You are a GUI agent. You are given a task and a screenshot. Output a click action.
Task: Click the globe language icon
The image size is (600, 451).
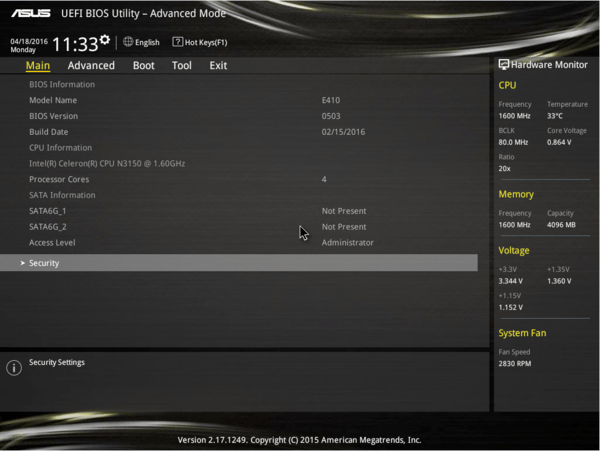128,42
